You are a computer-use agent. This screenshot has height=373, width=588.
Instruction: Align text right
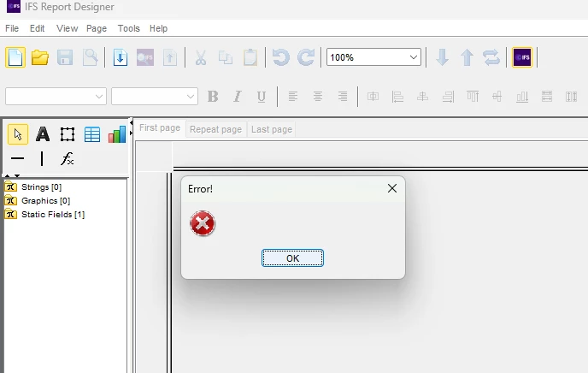[343, 97]
